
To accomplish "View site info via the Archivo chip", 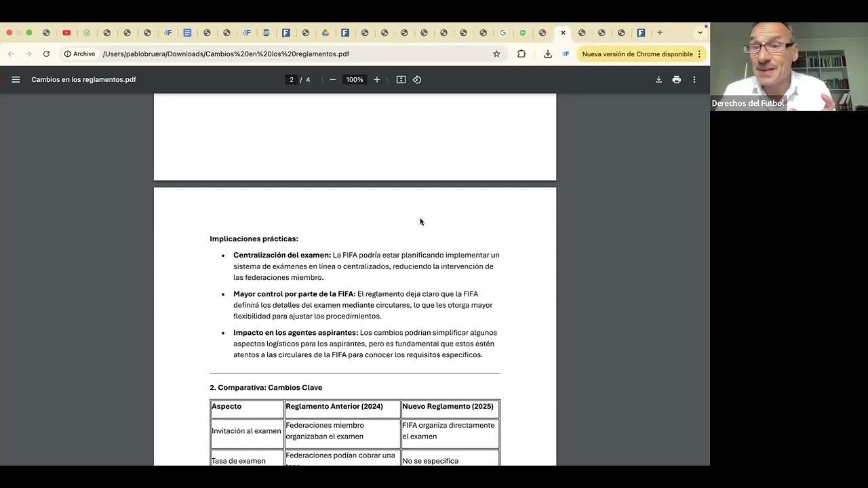I will point(79,54).
